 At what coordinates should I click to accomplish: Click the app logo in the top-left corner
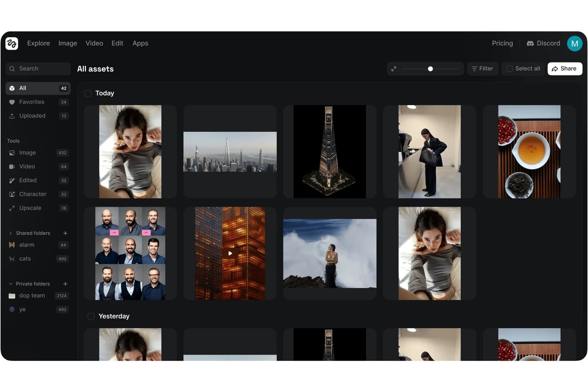click(12, 43)
